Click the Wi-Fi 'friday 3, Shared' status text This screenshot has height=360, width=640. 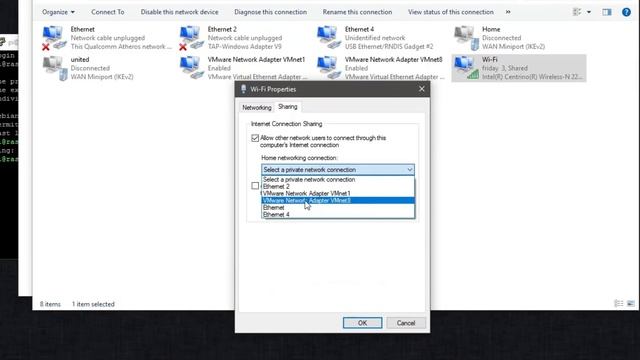click(505, 68)
